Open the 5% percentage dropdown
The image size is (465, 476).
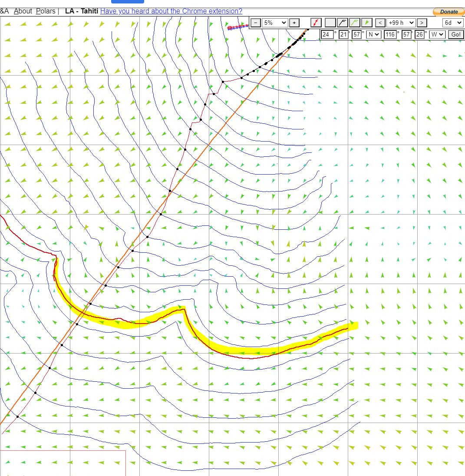(x=275, y=23)
